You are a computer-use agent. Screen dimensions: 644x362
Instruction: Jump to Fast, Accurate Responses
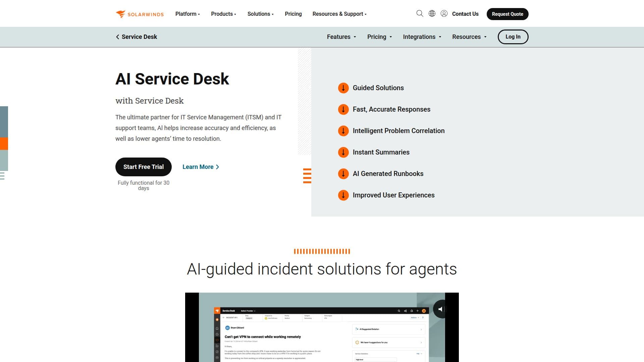[x=391, y=109]
